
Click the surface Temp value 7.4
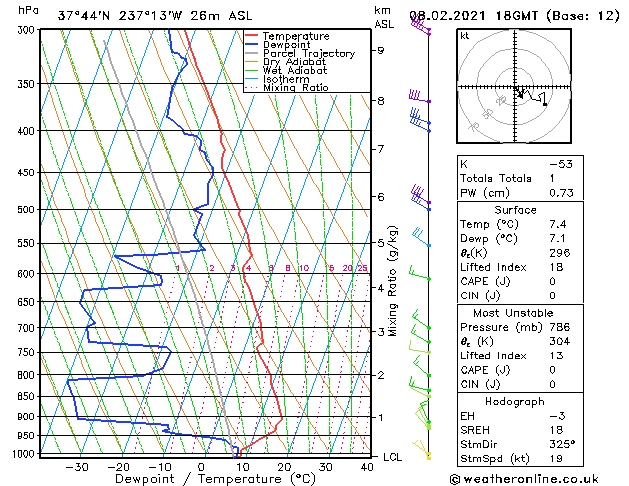pyautogui.click(x=558, y=224)
